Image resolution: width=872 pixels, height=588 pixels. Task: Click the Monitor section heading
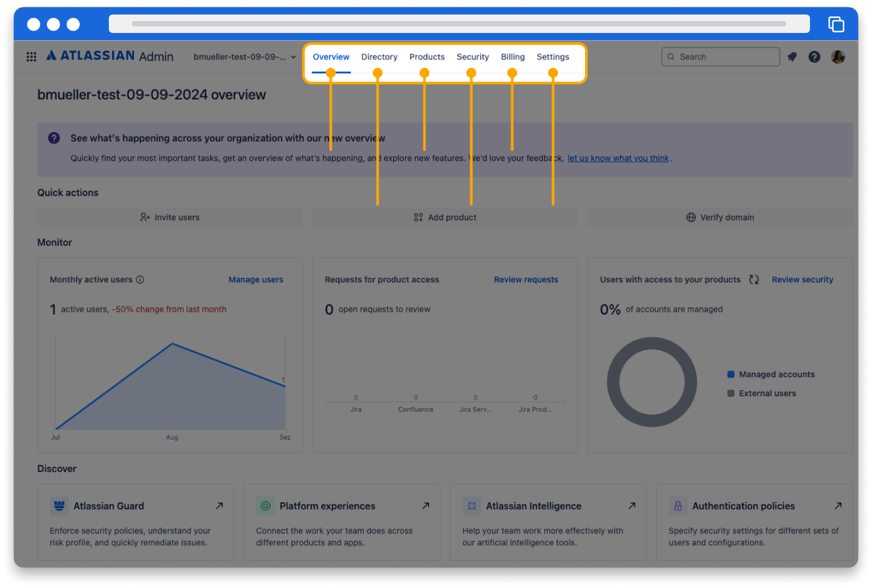click(55, 243)
